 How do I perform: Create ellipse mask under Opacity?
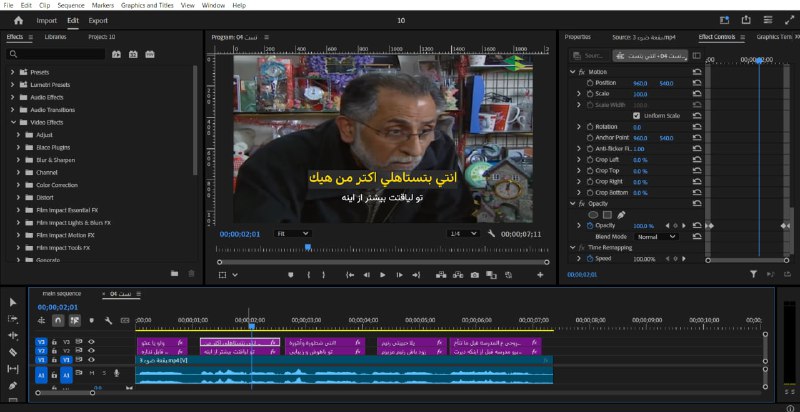[593, 215]
